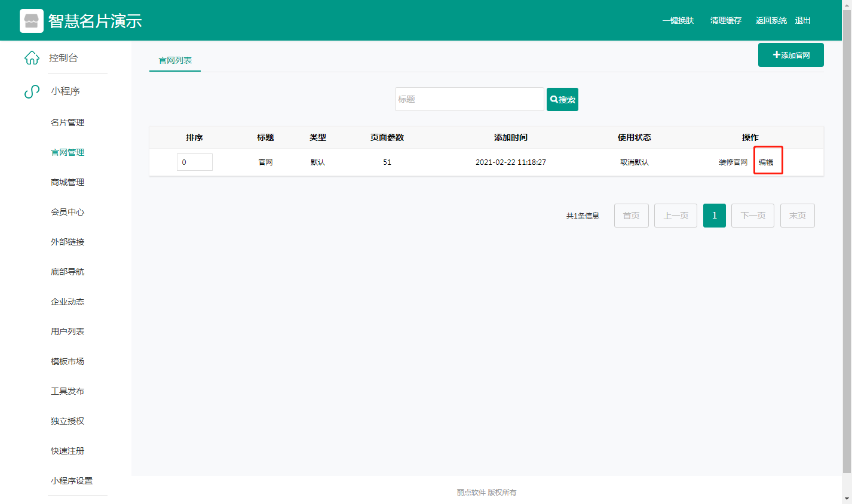Click 装修官网 in the 操作 column
This screenshot has width=852, height=504.
(733, 162)
